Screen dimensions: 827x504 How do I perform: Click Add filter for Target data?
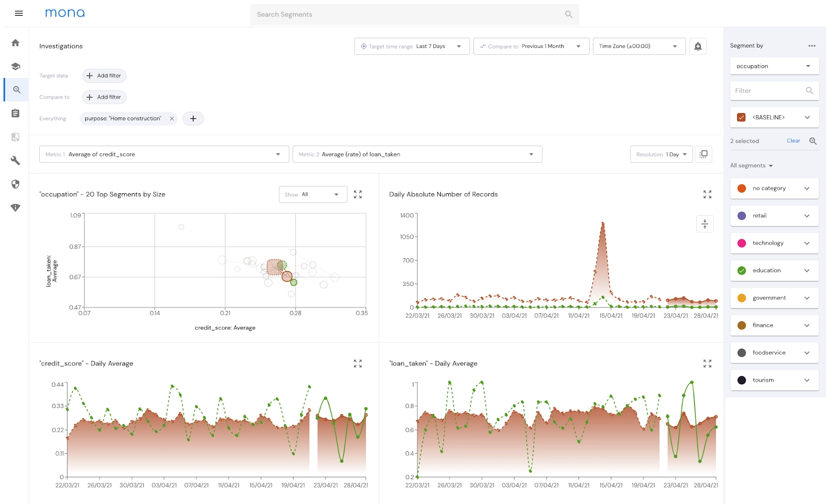click(104, 76)
